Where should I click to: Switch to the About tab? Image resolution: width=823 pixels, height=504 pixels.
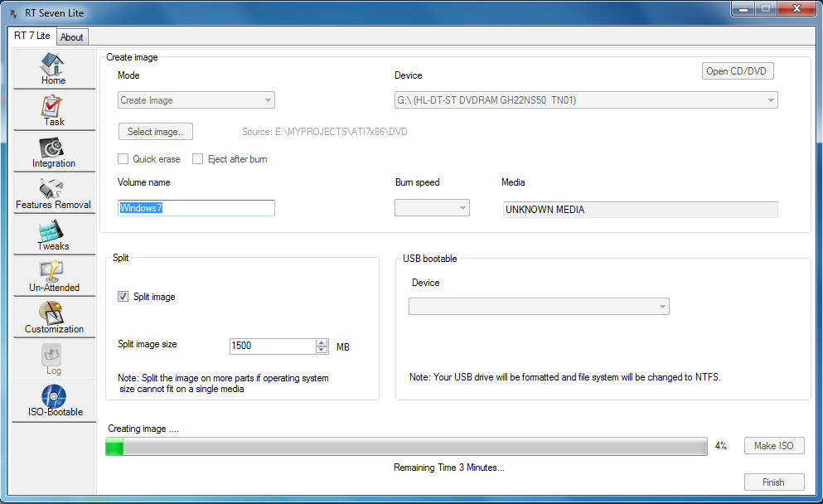pos(72,37)
